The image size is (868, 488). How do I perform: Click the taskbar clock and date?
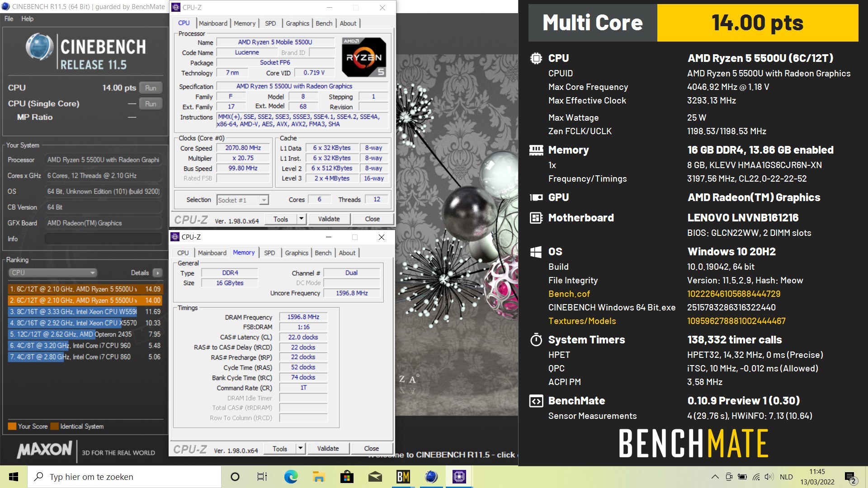pyautogui.click(x=817, y=477)
